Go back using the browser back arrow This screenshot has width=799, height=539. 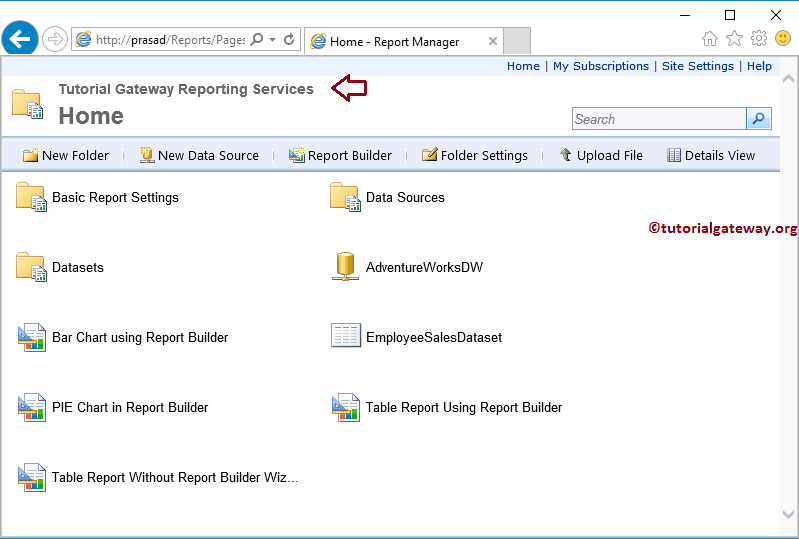pyautogui.click(x=20, y=39)
